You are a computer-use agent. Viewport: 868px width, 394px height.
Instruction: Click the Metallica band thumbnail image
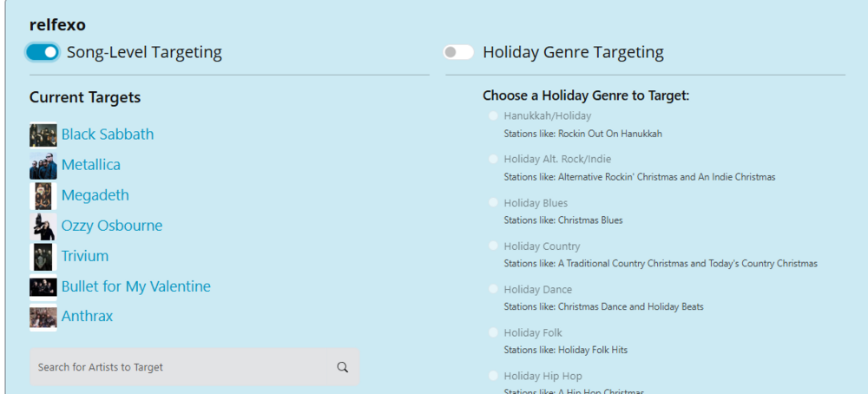[43, 166]
